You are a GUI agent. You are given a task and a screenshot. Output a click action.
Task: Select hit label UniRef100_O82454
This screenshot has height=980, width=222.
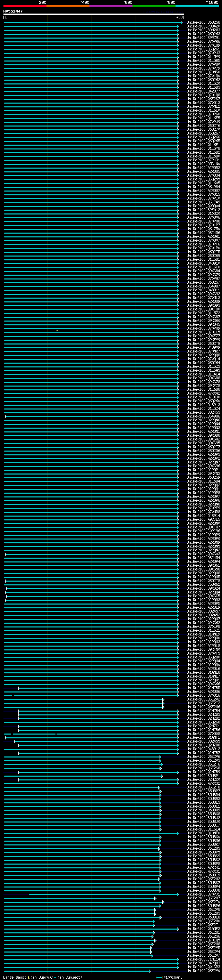(203, 558)
